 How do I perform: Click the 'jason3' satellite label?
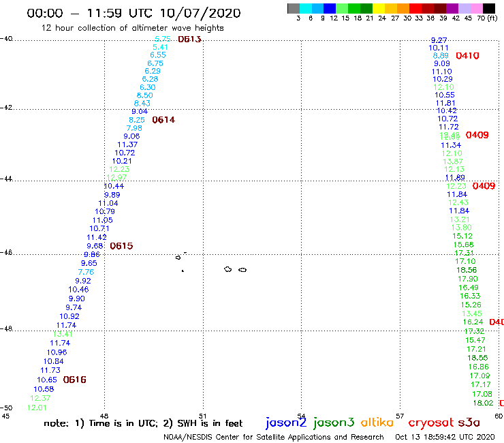click(x=334, y=423)
